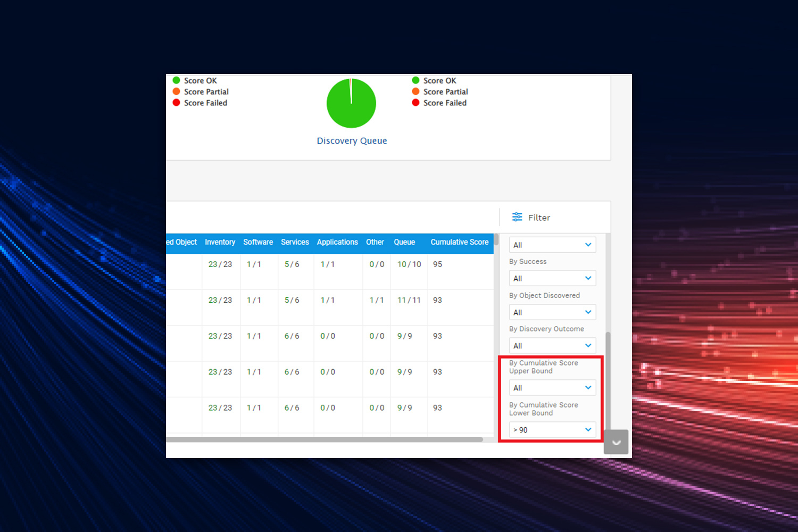Click the Score OK marker in the right legend
The width and height of the screenshot is (798, 532).
[x=415, y=80]
